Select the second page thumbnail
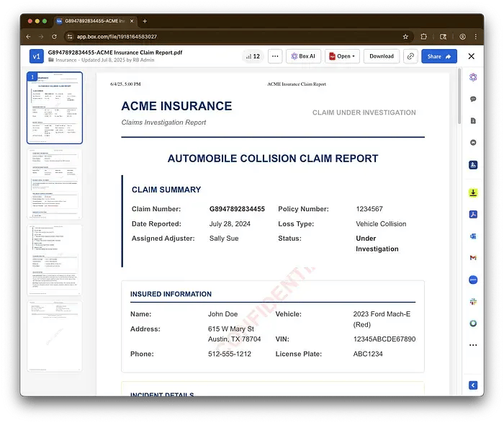Viewport: 504px width, 423px height. pyautogui.click(x=55, y=184)
